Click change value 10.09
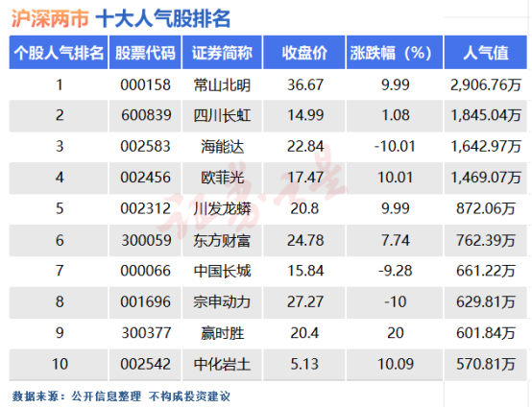Viewport: 532px width, 408px height. tap(396, 364)
